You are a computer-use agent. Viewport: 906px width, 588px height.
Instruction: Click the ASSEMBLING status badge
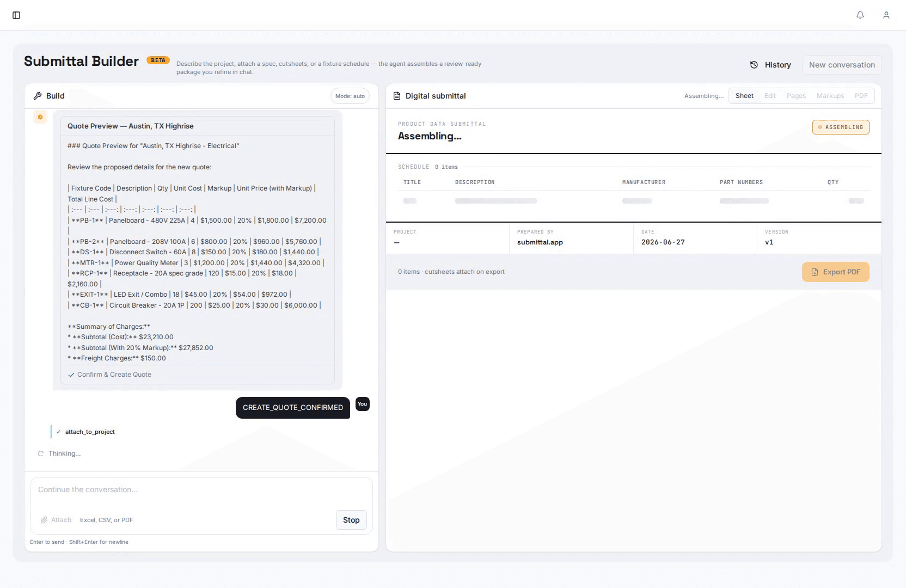pyautogui.click(x=841, y=127)
